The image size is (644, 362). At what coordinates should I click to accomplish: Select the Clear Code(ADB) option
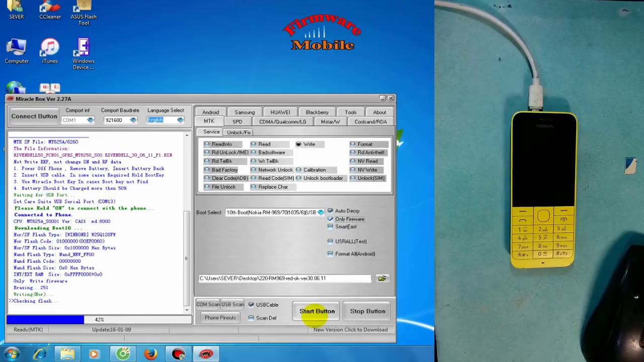point(226,178)
